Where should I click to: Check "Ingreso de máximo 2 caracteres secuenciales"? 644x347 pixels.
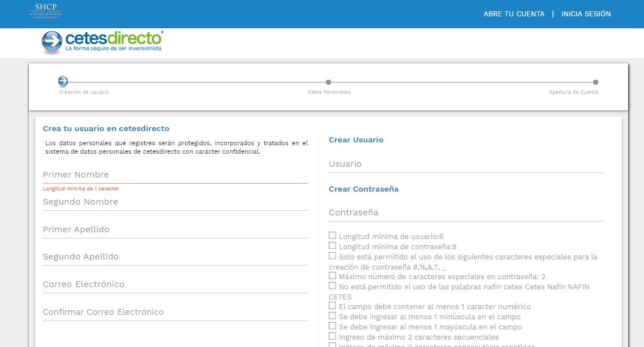(x=332, y=336)
